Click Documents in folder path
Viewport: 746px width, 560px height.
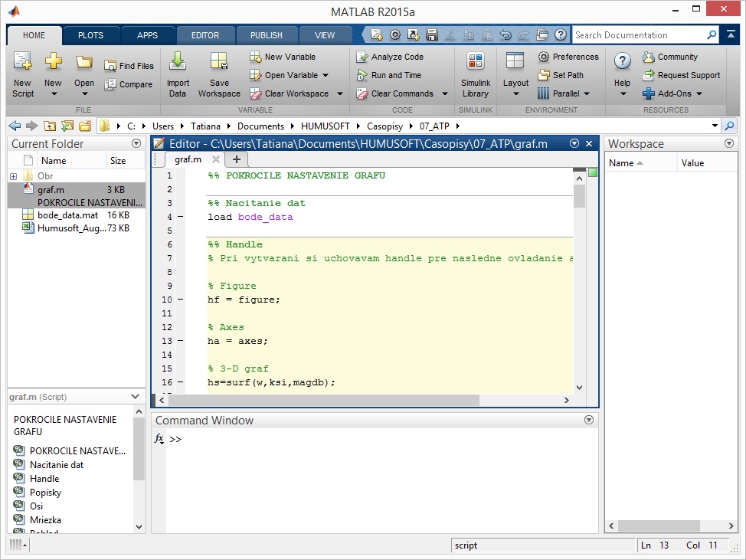pos(260,126)
